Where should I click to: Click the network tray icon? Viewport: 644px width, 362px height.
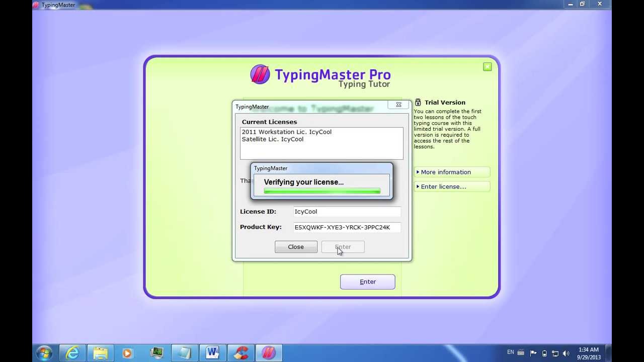[555, 353]
